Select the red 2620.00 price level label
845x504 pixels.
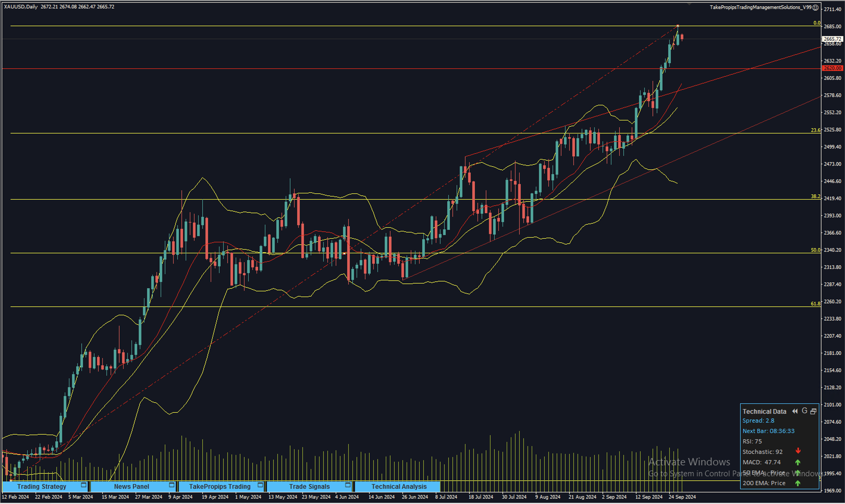[832, 68]
